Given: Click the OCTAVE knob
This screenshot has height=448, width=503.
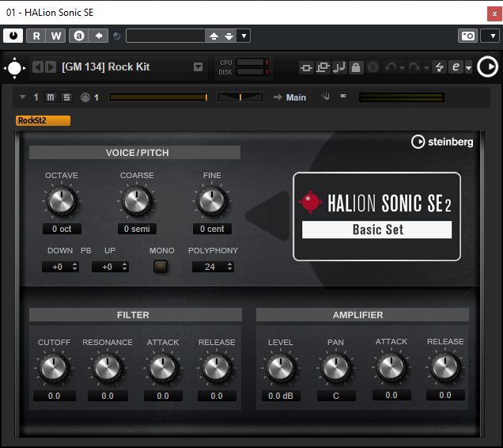Looking at the screenshot, I should coord(62,200).
